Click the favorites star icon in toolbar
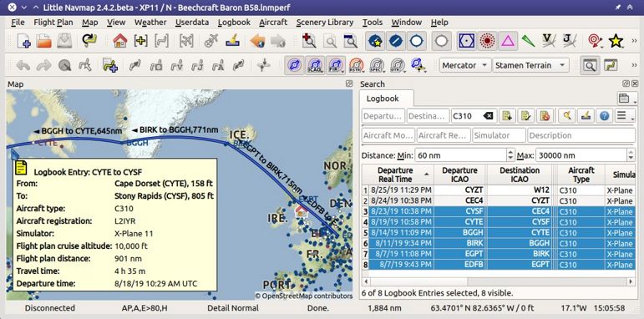The width and height of the screenshot is (644, 319). (x=616, y=41)
